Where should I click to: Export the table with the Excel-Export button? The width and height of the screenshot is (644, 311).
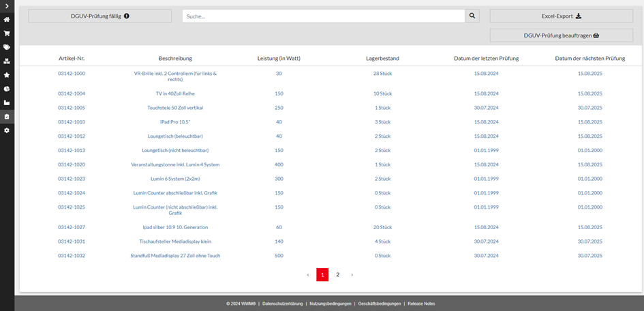562,16
